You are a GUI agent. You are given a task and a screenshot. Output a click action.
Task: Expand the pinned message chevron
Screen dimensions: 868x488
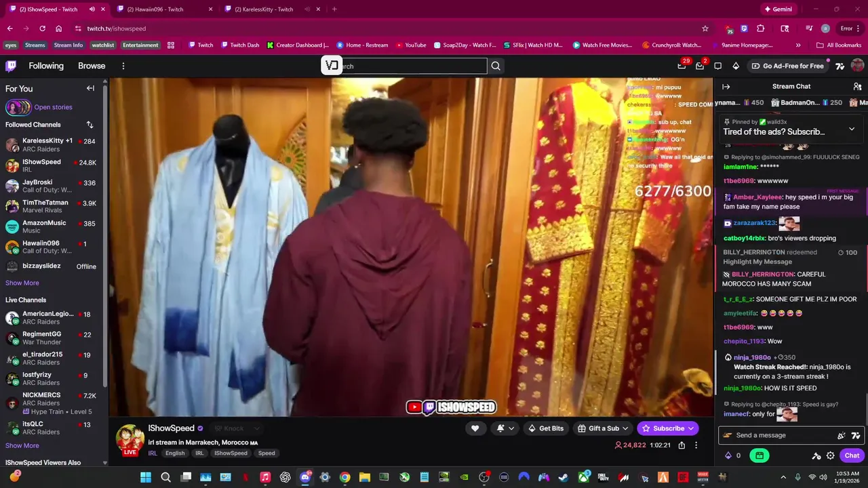pyautogui.click(x=852, y=129)
